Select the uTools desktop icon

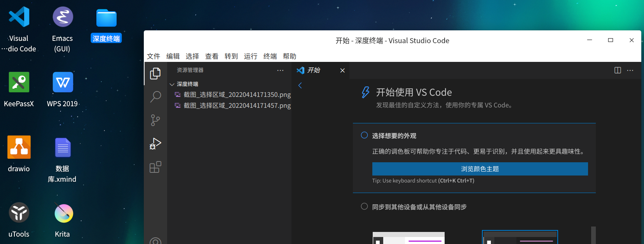pyautogui.click(x=19, y=212)
